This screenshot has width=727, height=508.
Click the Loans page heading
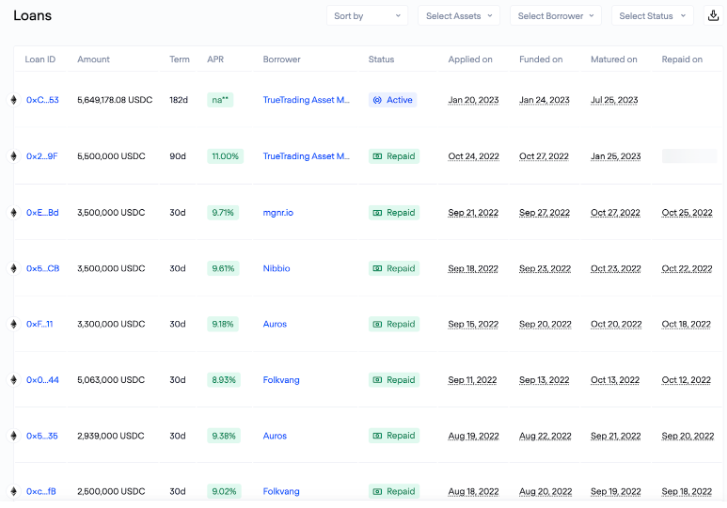click(x=32, y=16)
